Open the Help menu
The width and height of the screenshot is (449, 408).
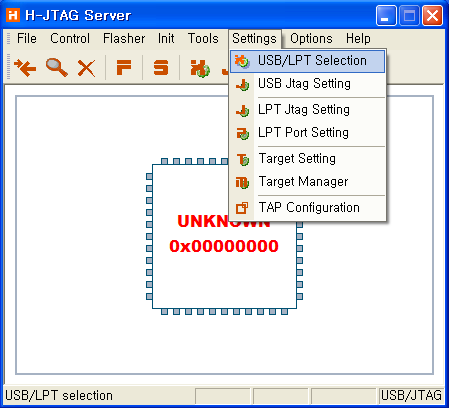(358, 38)
